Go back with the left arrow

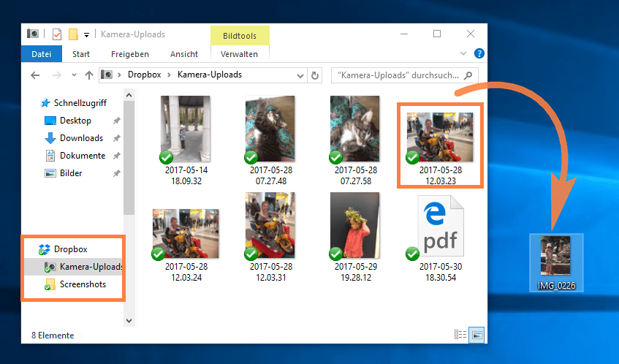(35, 75)
